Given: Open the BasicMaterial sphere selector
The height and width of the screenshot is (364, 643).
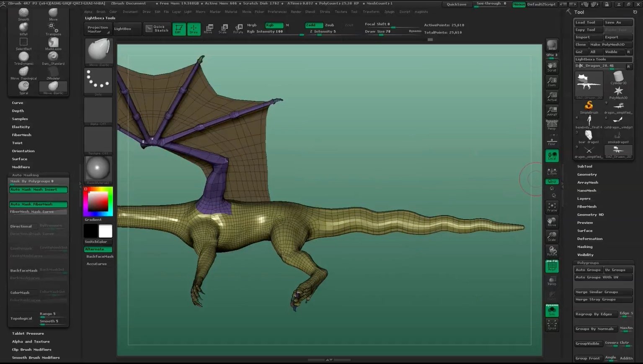Looking at the screenshot, I should tap(98, 170).
